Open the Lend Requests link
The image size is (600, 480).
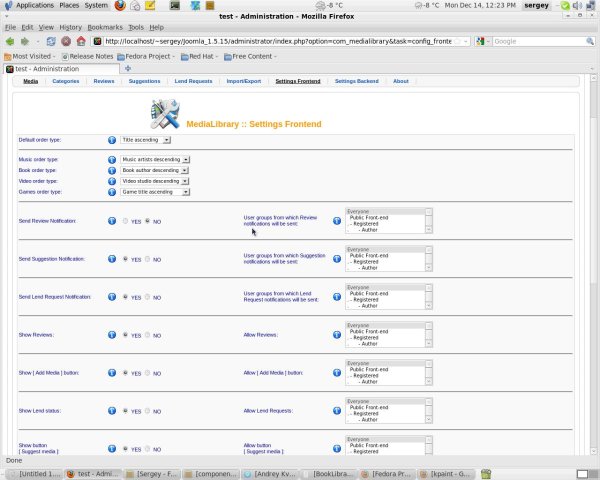point(193,81)
